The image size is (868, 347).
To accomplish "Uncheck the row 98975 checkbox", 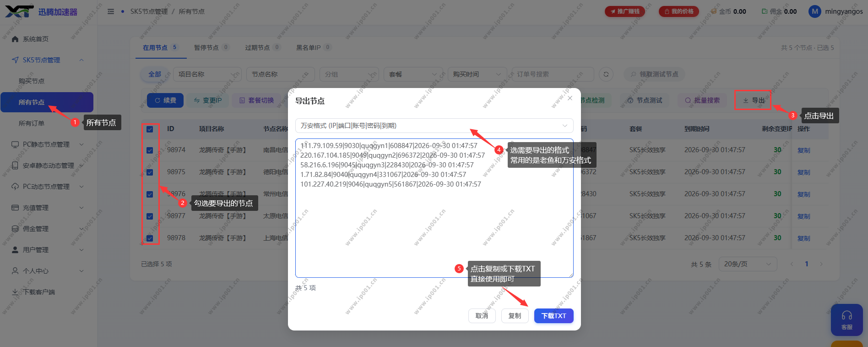I will 150,172.
